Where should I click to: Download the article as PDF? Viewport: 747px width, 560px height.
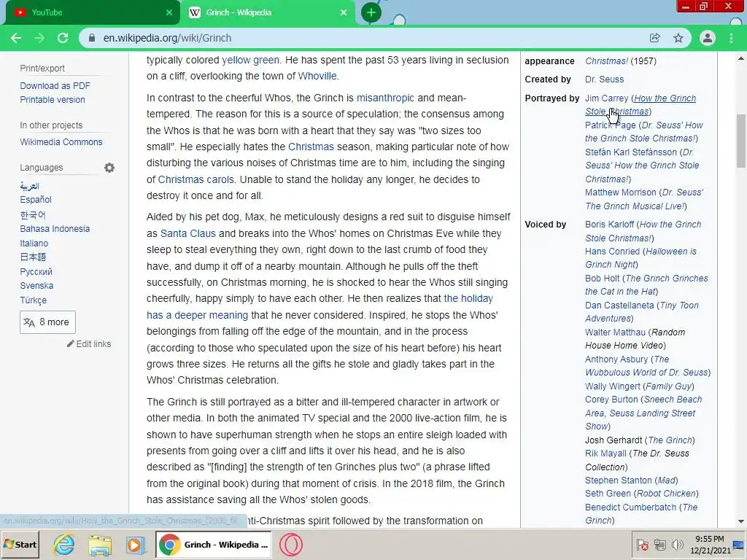(x=55, y=86)
